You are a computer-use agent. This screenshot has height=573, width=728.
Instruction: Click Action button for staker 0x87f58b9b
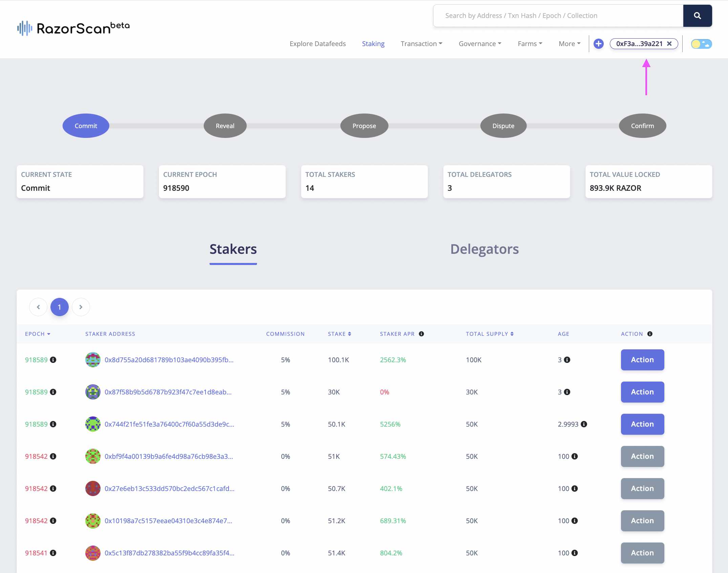pyautogui.click(x=642, y=392)
